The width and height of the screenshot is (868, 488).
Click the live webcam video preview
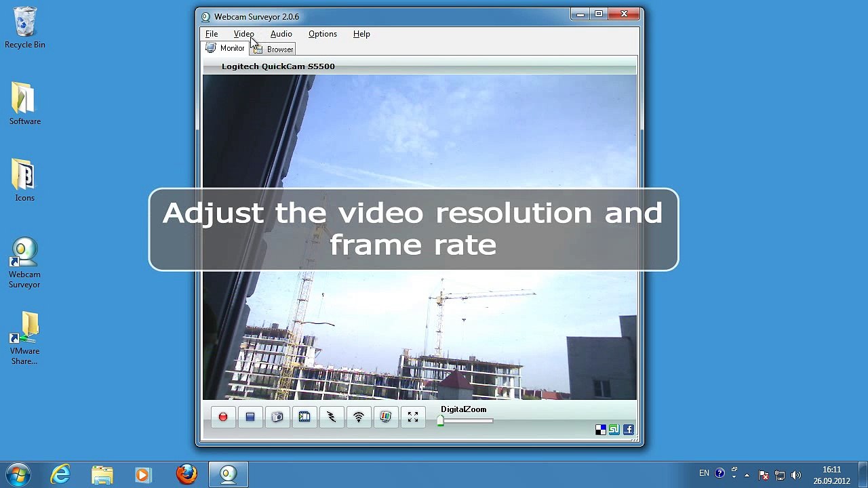[x=420, y=237]
